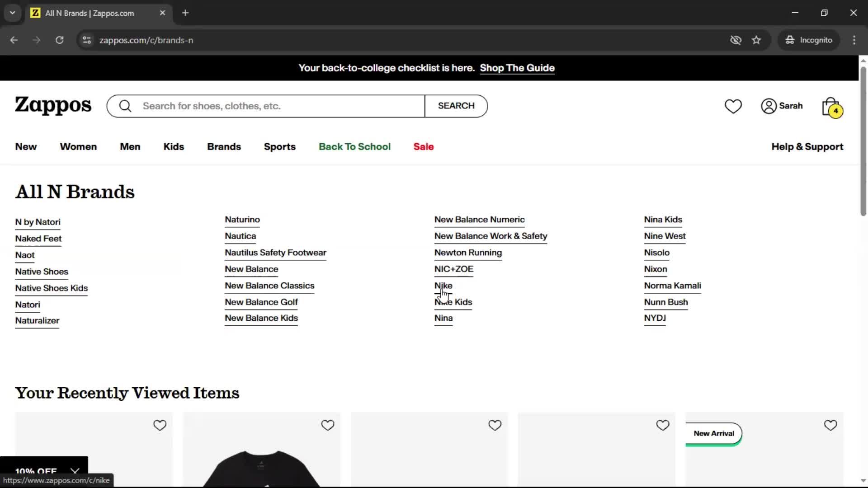The width and height of the screenshot is (868, 488).
Task: Open the Brands menu
Action: (224, 147)
